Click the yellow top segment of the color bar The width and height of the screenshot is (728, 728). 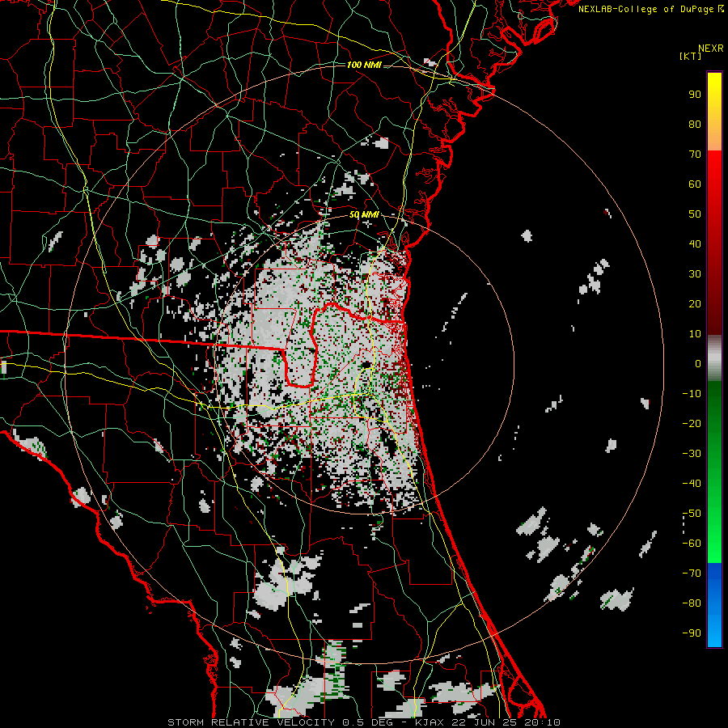(714, 112)
